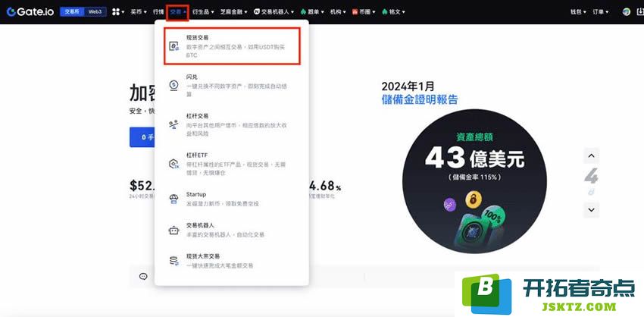Click the blue 0 手 button

[142, 137]
